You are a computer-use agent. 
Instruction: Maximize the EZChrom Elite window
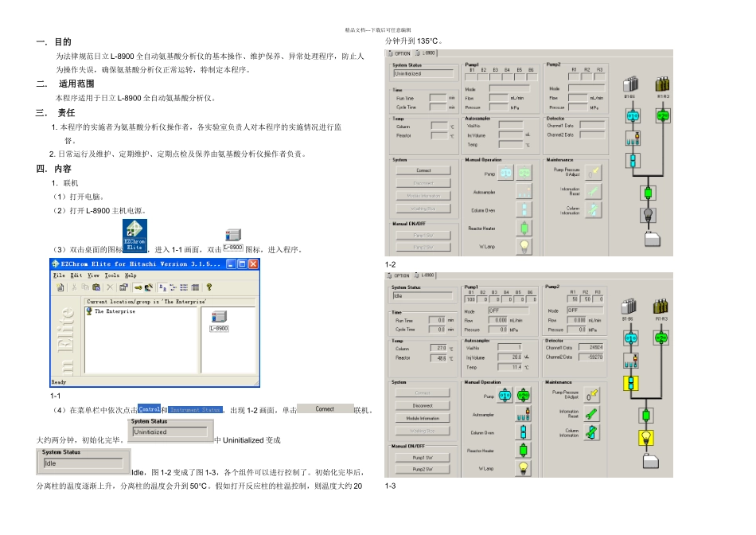[242, 264]
